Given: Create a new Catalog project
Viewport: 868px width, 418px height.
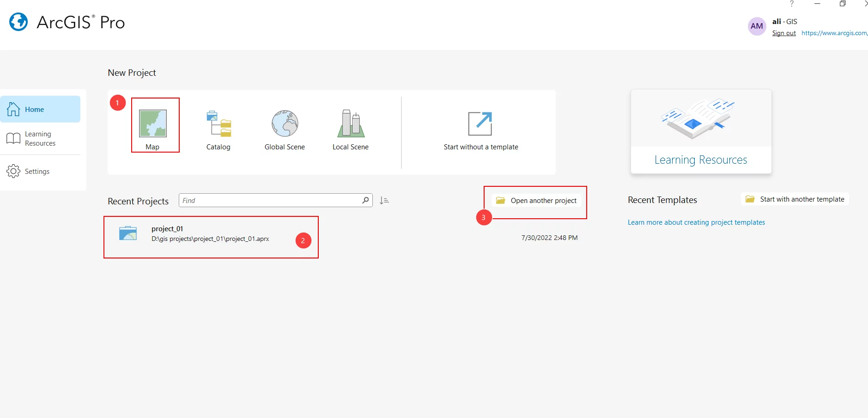Looking at the screenshot, I should pyautogui.click(x=219, y=130).
